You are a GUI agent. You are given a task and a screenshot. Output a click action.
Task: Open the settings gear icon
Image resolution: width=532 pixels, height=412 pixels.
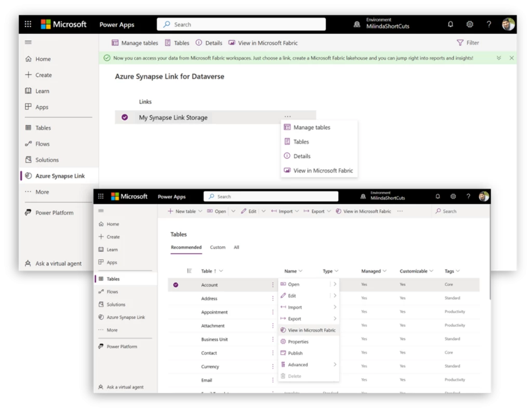pos(470,24)
